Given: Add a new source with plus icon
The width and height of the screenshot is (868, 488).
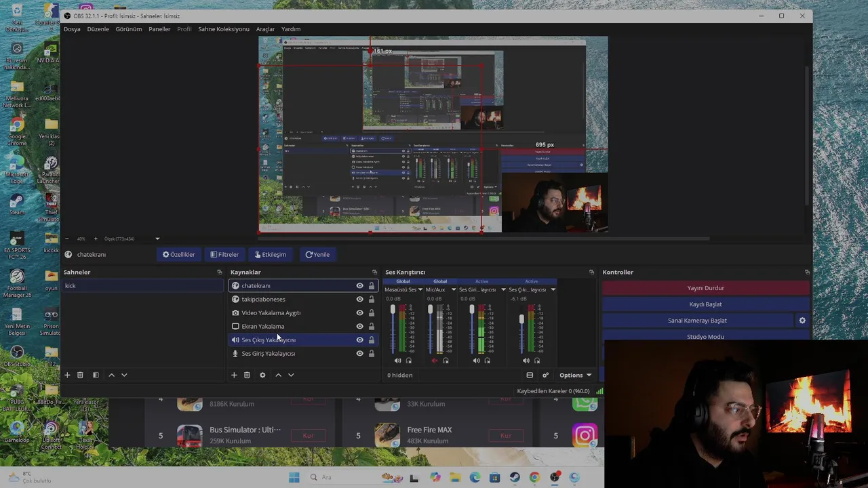Looking at the screenshot, I should click(x=234, y=375).
